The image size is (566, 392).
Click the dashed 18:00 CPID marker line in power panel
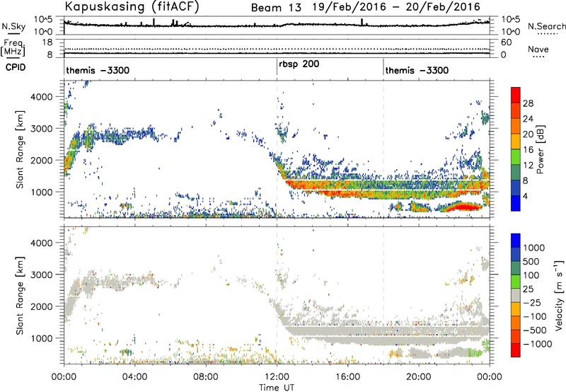(x=383, y=149)
